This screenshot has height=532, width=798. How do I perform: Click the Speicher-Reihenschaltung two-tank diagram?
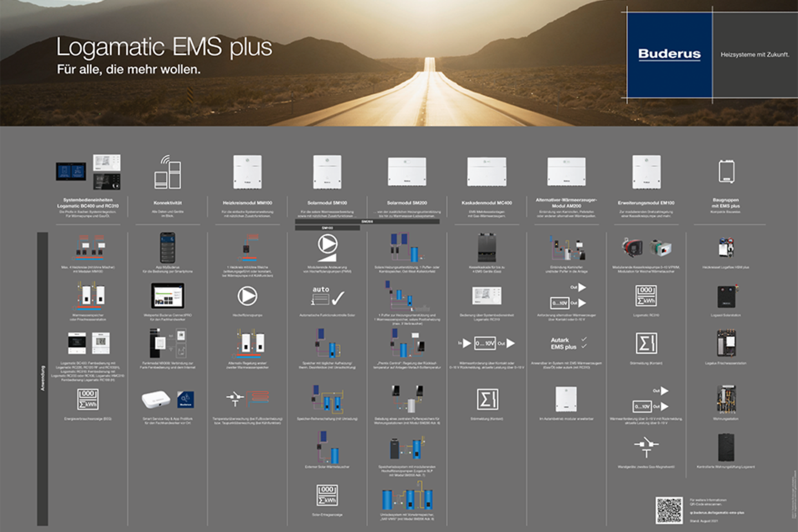pos(327,399)
